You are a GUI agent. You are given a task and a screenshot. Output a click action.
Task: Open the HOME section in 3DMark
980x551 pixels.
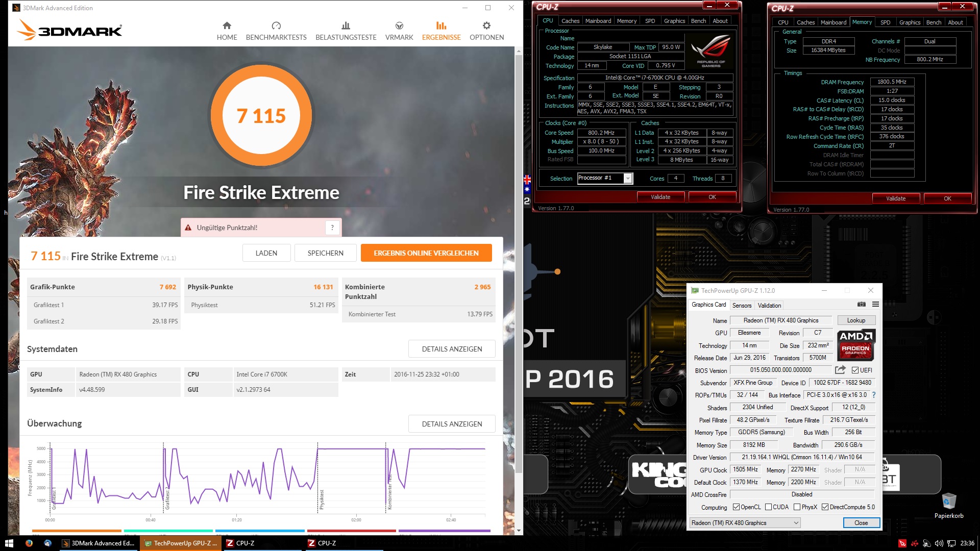tap(227, 31)
